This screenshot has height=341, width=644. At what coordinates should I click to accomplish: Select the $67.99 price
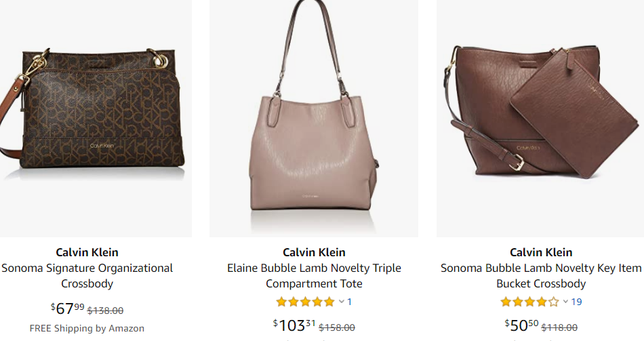click(68, 308)
